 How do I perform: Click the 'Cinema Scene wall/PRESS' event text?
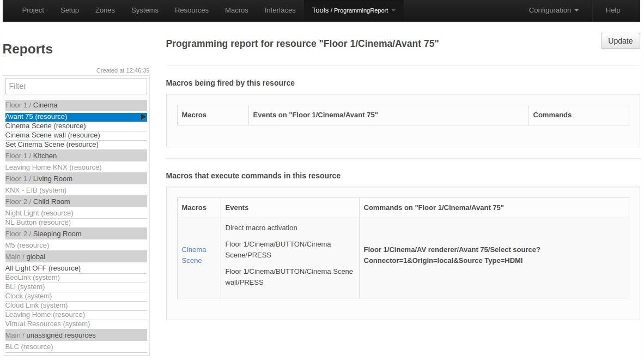[x=289, y=277]
